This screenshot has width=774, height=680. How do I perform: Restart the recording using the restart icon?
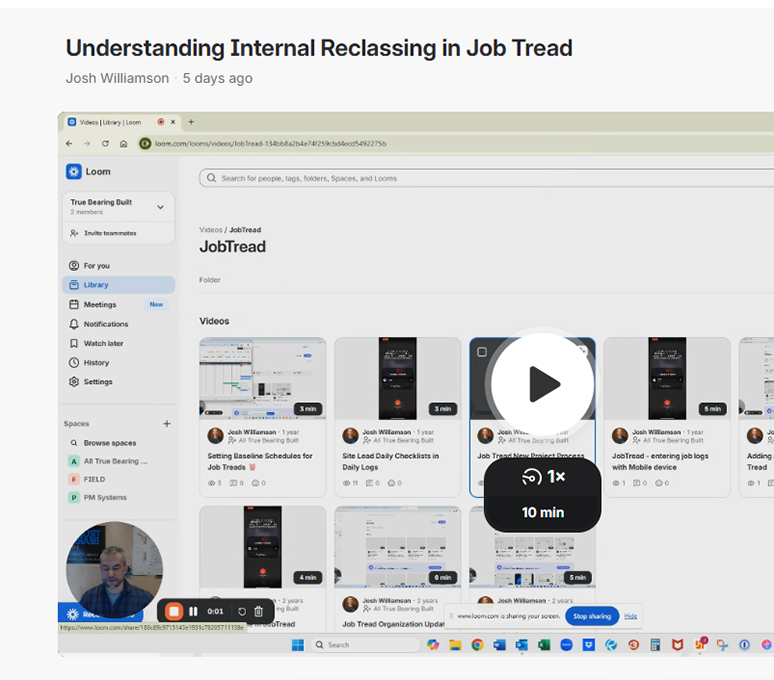[x=241, y=611]
